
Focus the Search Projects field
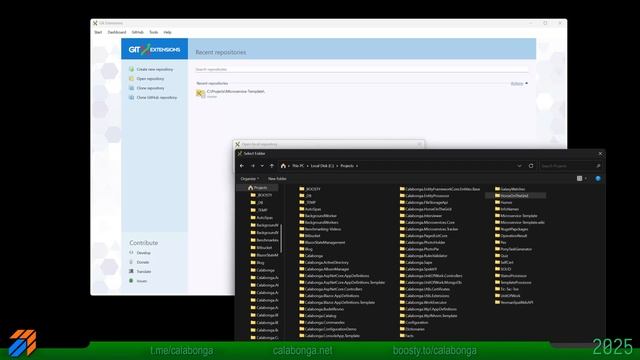[x=570, y=166]
